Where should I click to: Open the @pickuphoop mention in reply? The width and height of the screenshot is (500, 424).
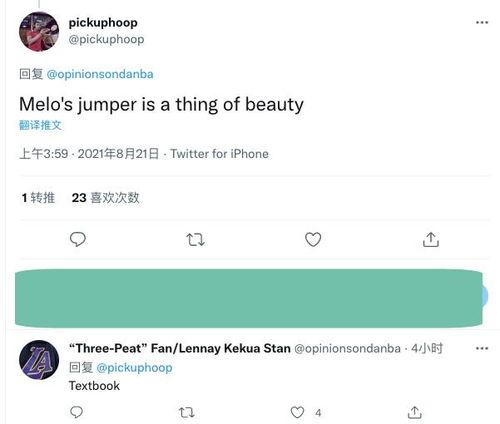pyautogui.click(x=134, y=368)
